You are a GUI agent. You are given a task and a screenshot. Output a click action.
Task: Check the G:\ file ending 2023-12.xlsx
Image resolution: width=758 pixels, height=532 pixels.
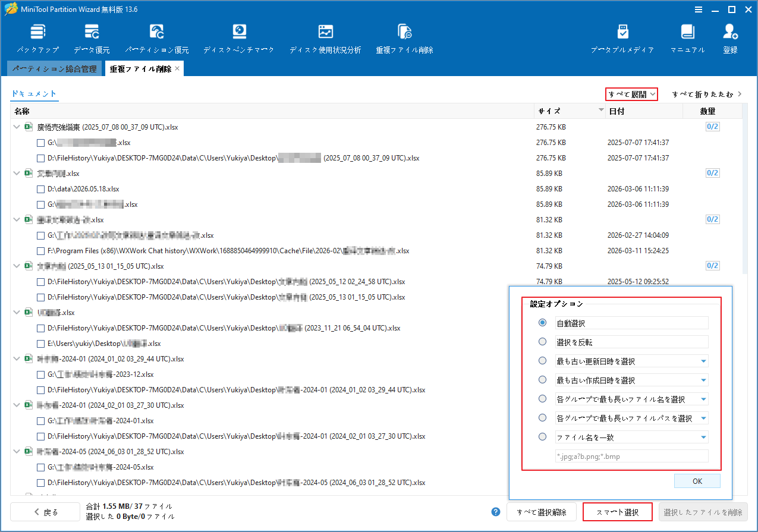[40, 374]
